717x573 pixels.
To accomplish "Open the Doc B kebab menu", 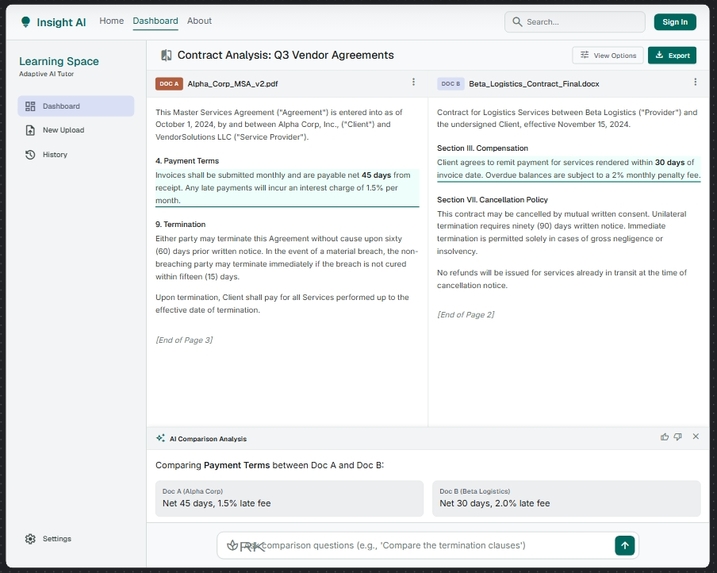I will (x=695, y=82).
